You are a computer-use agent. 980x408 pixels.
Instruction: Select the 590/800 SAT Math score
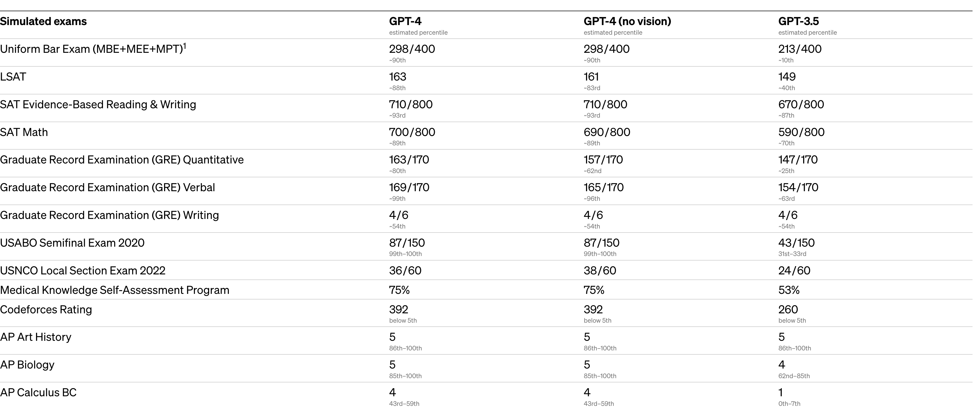pos(801,132)
